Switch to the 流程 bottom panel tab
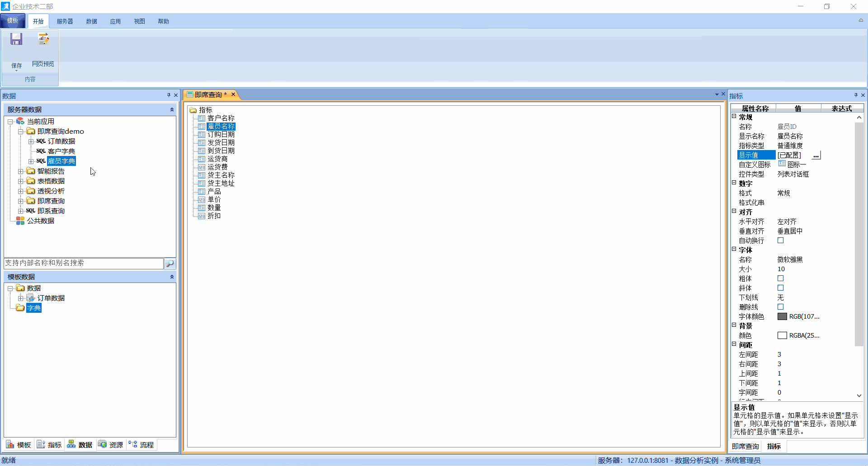Image resolution: width=868 pixels, height=466 pixels. [141, 445]
